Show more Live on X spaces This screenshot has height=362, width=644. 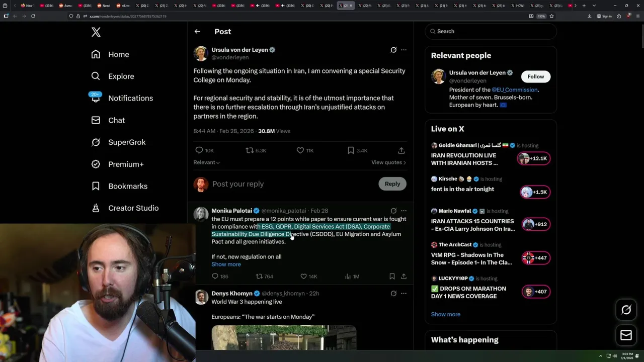coord(445,314)
